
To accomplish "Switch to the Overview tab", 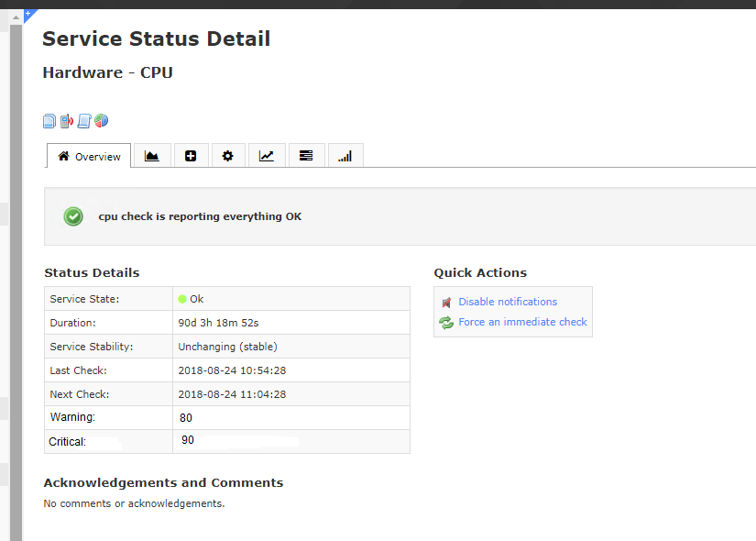I will click(89, 157).
